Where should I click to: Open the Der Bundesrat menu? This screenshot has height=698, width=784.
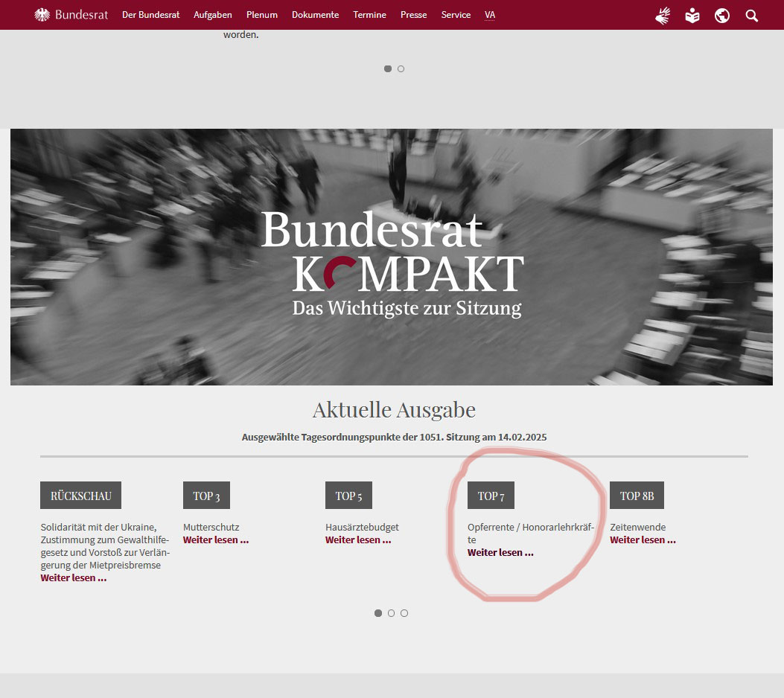150,15
